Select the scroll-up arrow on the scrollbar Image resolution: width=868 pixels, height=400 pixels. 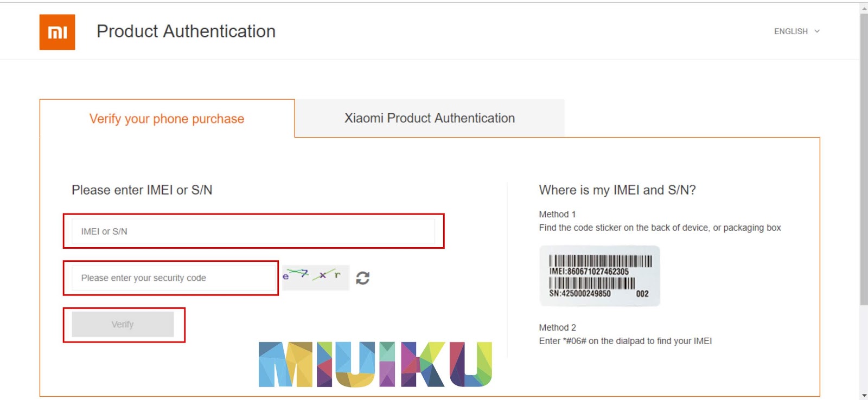pos(863,7)
